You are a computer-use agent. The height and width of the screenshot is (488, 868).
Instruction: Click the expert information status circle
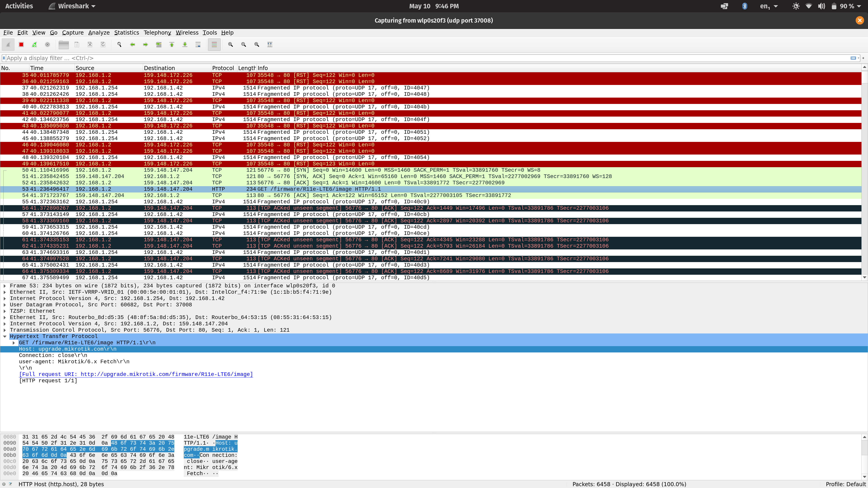[4, 484]
